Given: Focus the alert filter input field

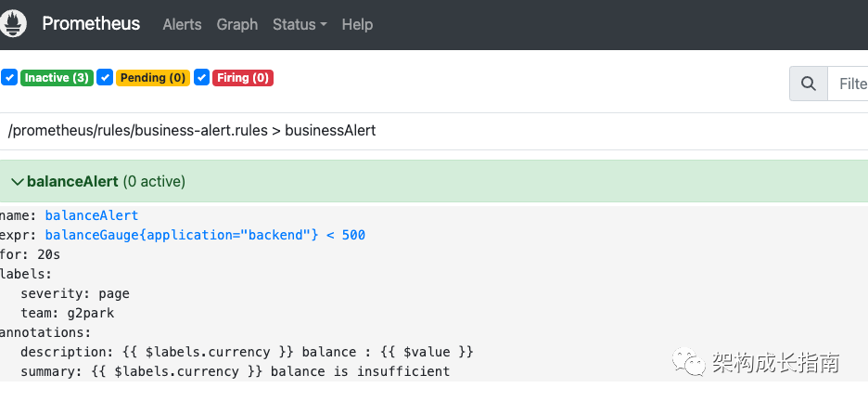Looking at the screenshot, I should click(849, 84).
